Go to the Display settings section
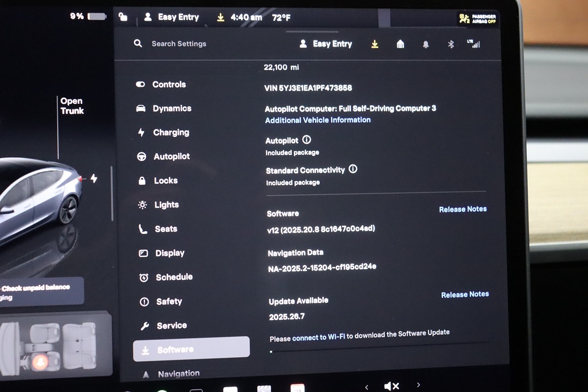The width and height of the screenshot is (588, 392). 170,253
